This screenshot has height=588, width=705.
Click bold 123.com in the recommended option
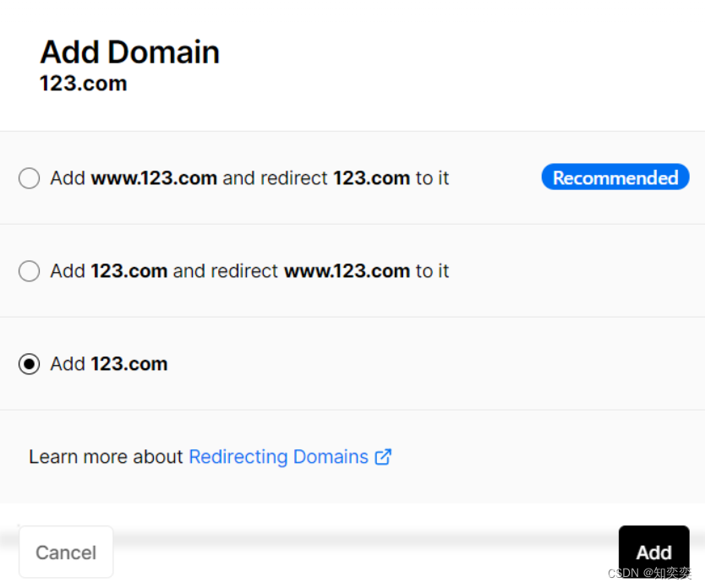[x=371, y=178]
